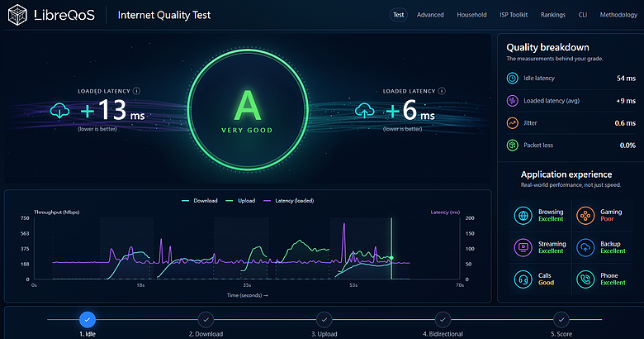Select the 2. Download step checkmark

206,319
